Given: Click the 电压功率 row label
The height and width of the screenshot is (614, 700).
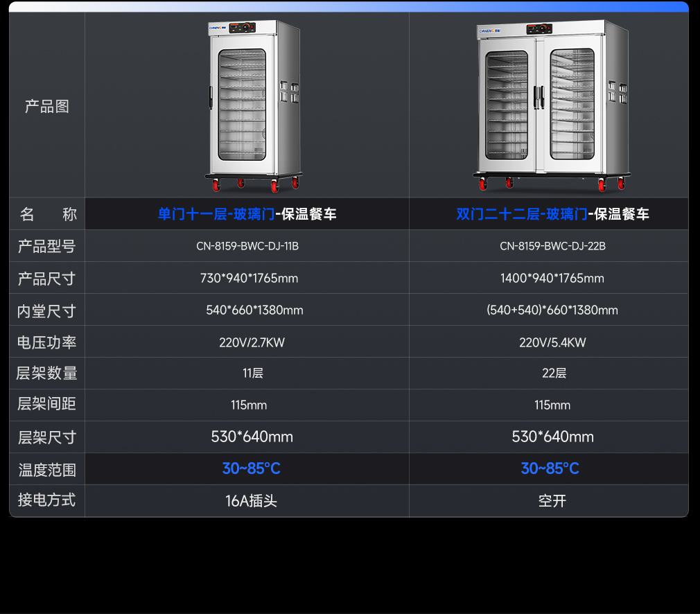Looking at the screenshot, I should tap(47, 342).
